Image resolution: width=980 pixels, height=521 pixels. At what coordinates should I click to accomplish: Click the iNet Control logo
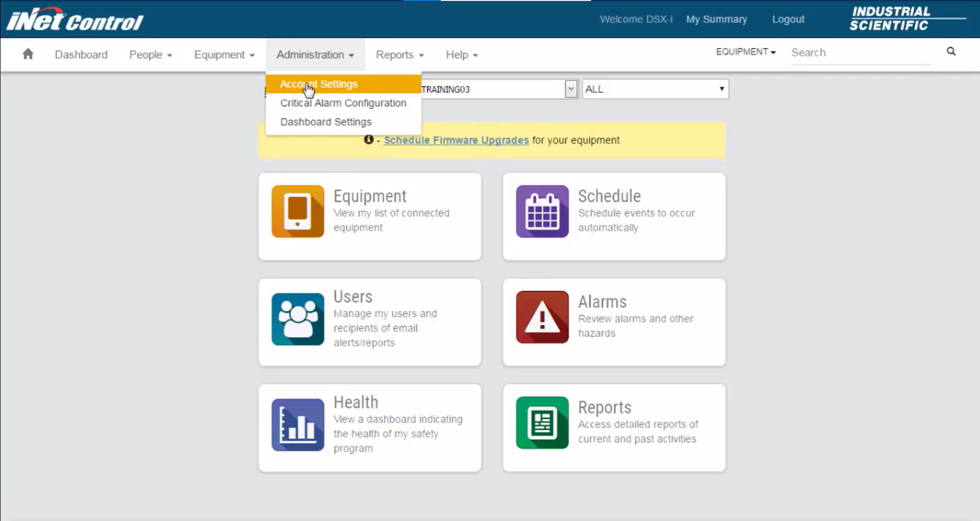[75, 20]
